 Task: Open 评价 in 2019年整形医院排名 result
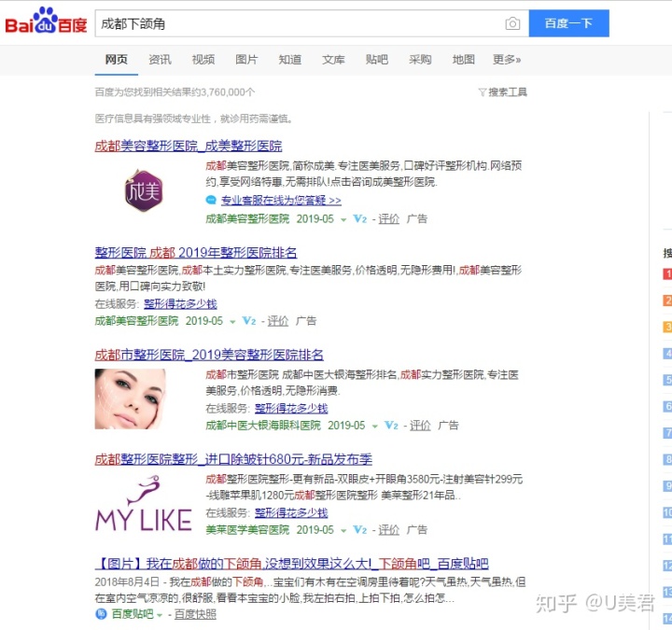coord(278,321)
